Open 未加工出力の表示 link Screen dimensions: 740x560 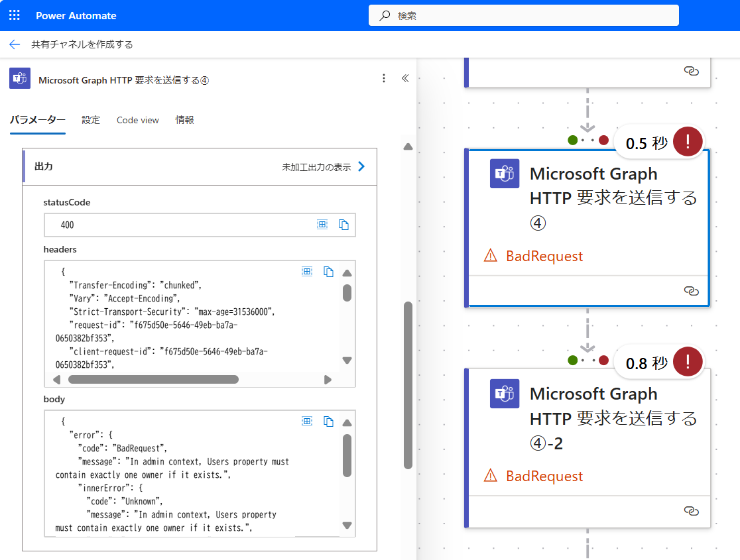316,167
